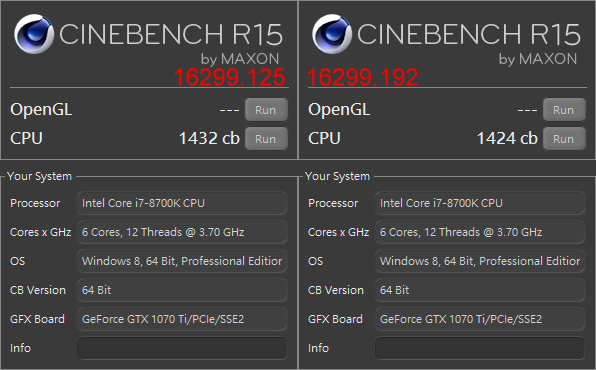This screenshot has height=370, width=596.
Task: Click the right Cinebench sphere logo icon
Action: point(332,34)
